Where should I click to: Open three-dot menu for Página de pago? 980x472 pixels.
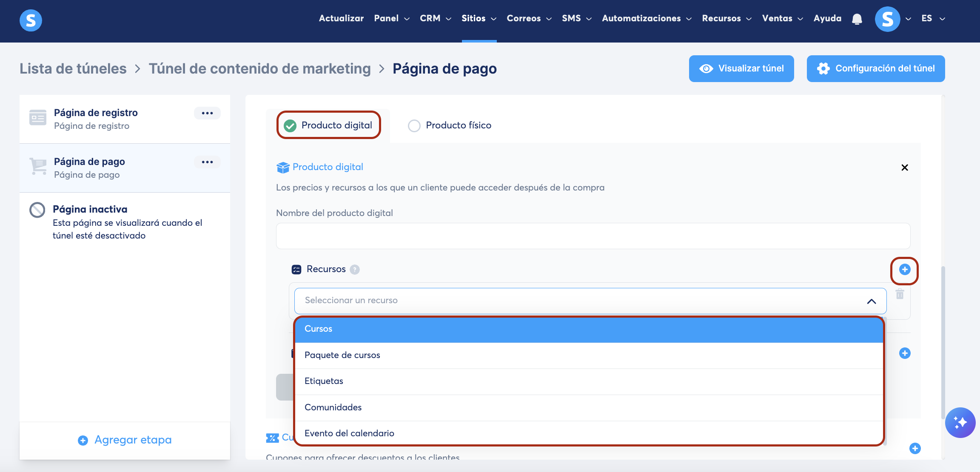pos(207,162)
